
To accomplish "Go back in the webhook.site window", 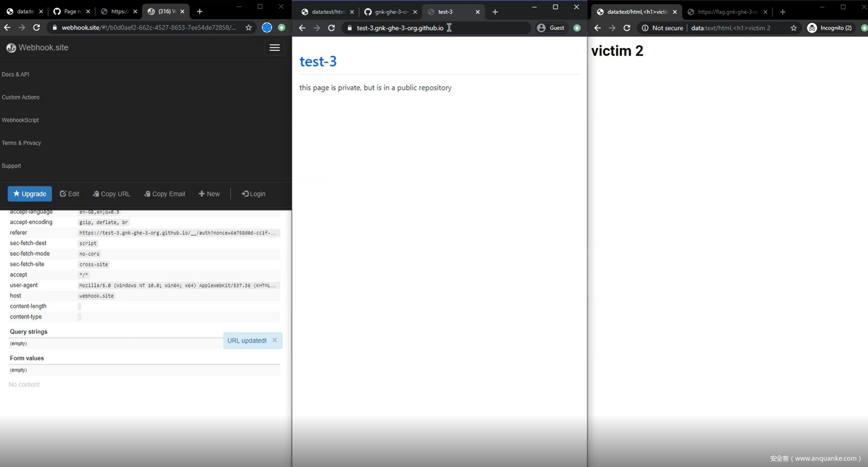I will click(7, 28).
